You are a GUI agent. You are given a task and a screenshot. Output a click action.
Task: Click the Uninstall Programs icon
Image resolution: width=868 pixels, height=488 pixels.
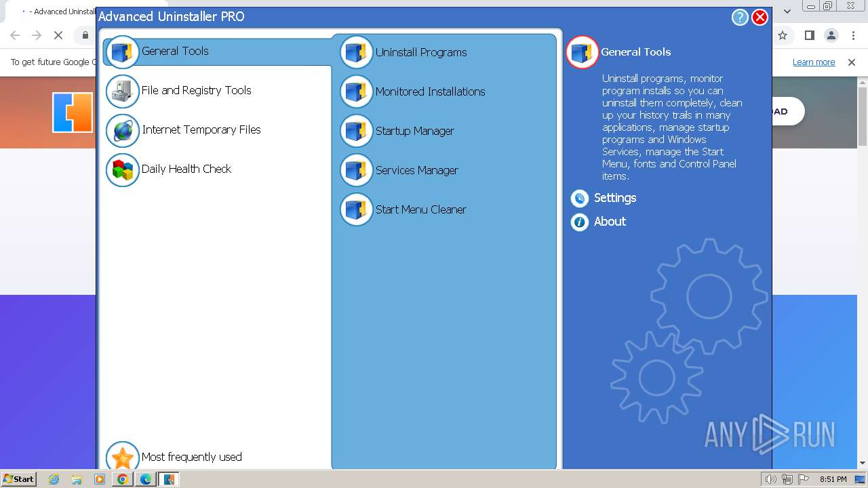coord(357,52)
